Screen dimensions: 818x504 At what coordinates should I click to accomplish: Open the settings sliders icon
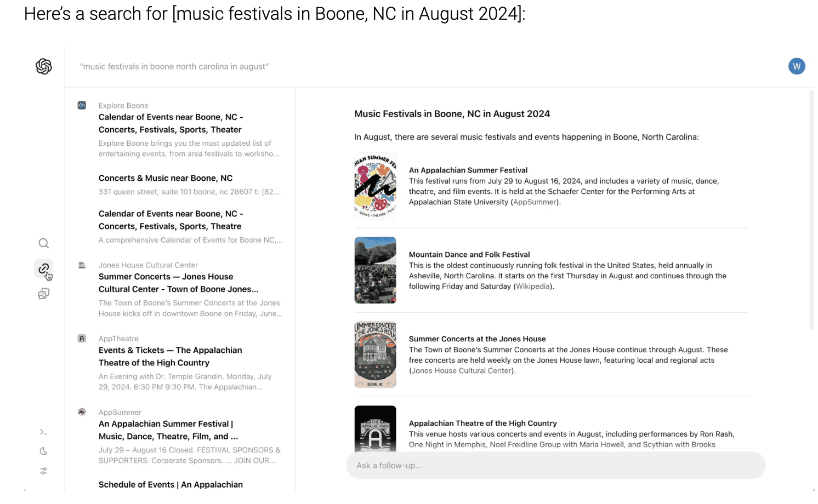pyautogui.click(x=44, y=471)
